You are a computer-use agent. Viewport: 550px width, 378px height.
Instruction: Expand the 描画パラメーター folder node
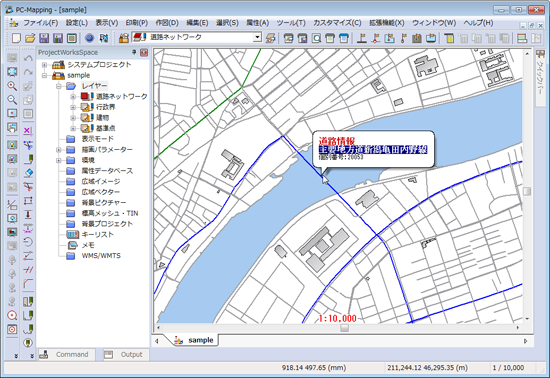[59, 150]
